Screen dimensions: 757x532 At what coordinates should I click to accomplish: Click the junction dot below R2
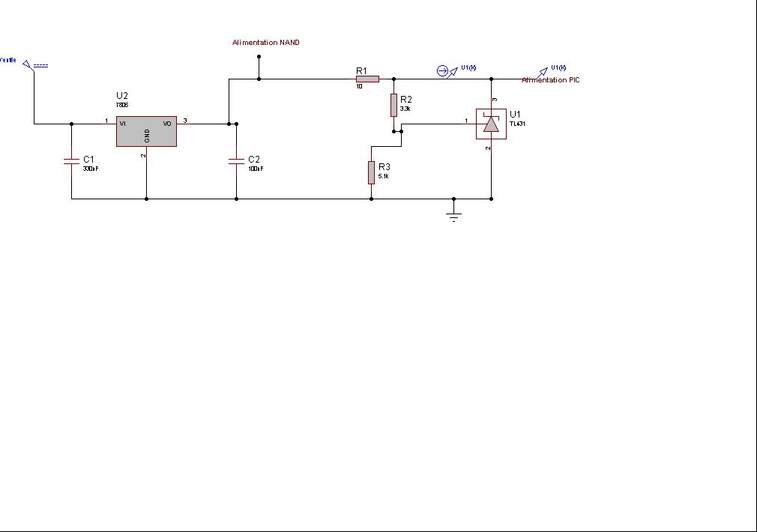[394, 131]
